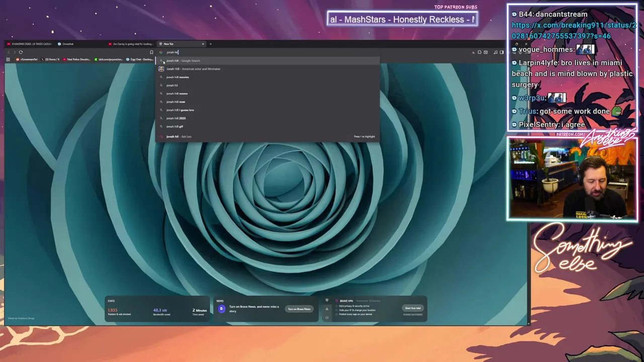Screen dimensions: 644x362
Task: Open the Home / X bookmark
Action: pyautogui.click(x=50, y=59)
